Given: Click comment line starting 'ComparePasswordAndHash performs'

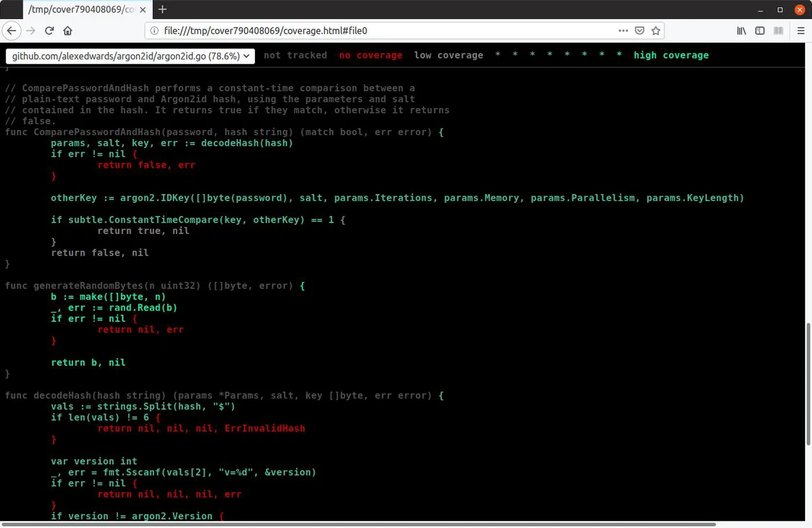Looking at the screenshot, I should 210,88.
